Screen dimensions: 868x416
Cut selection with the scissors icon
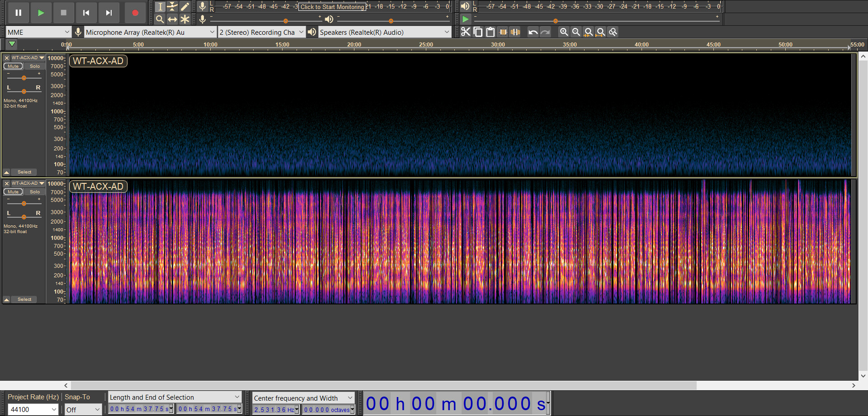click(x=466, y=32)
